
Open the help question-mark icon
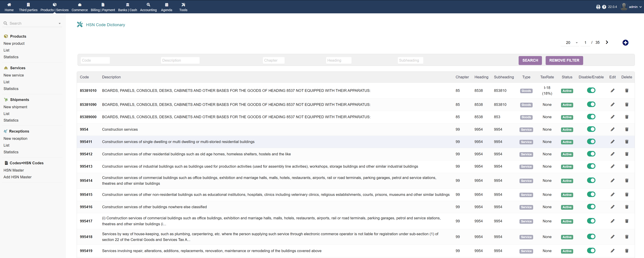[604, 7]
